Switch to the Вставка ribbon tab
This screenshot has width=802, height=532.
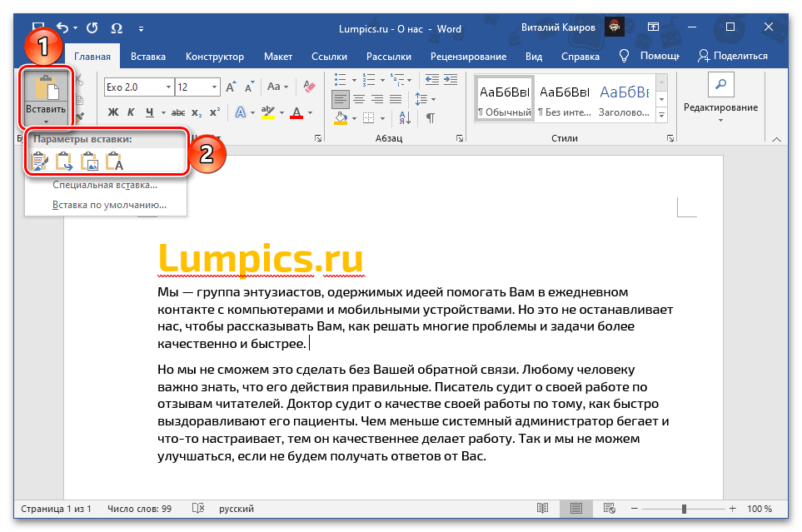pyautogui.click(x=147, y=56)
